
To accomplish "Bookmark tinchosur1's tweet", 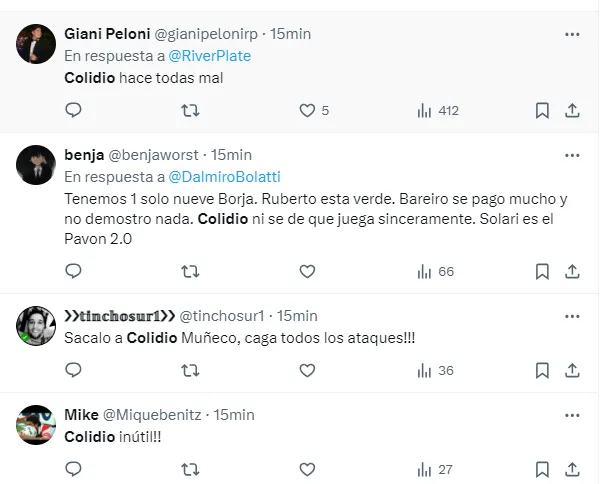I will (x=542, y=370).
